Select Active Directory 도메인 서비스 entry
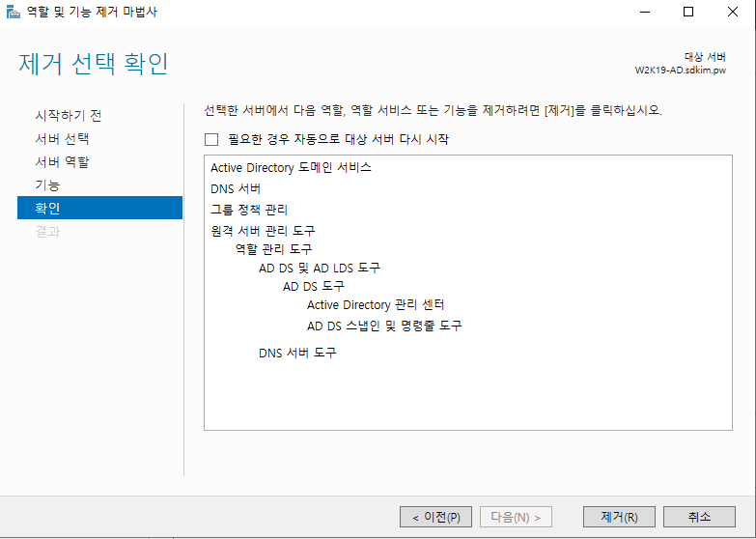The image size is (756, 539). 291,167
